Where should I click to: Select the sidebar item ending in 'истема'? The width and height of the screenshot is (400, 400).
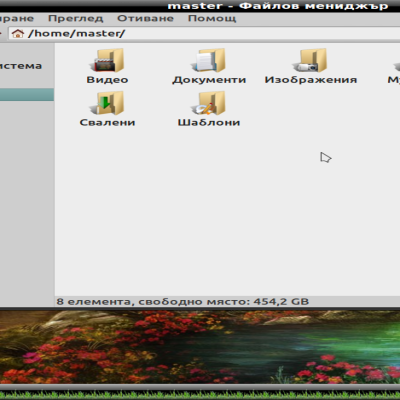pyautogui.click(x=21, y=66)
